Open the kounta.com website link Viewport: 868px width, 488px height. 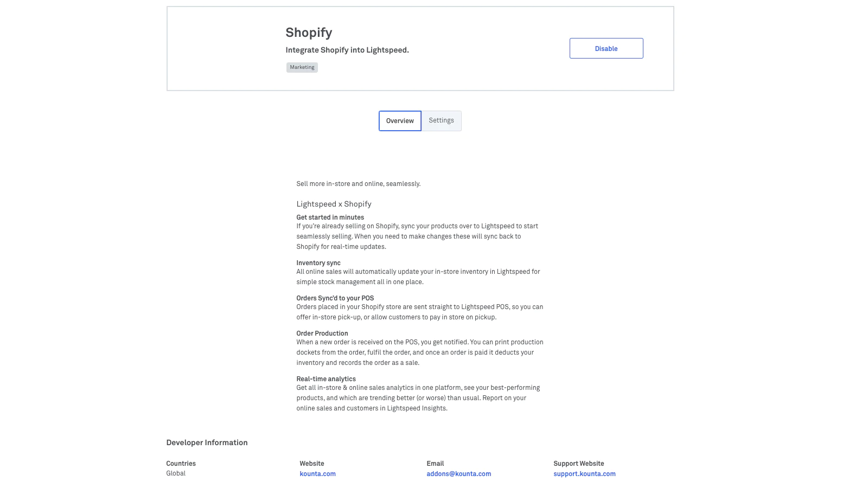coord(317,474)
